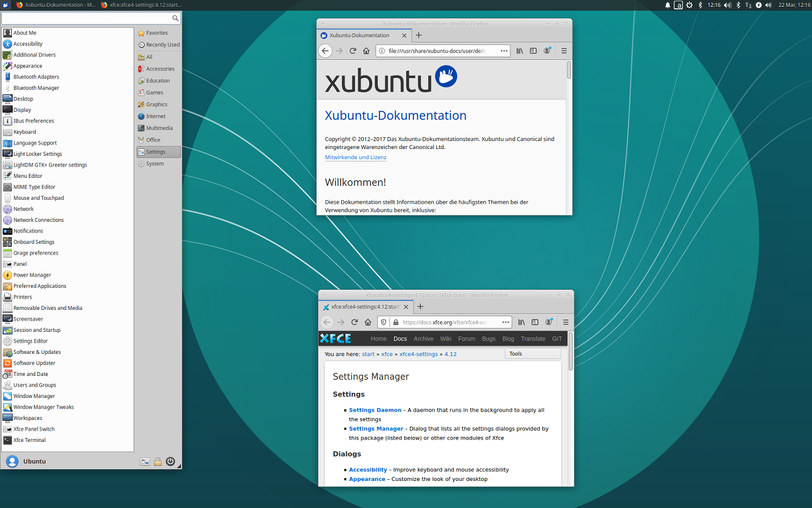Select the Xubuntu-Dokumentation browser tab
The width and height of the screenshot is (812, 508).
pos(359,35)
